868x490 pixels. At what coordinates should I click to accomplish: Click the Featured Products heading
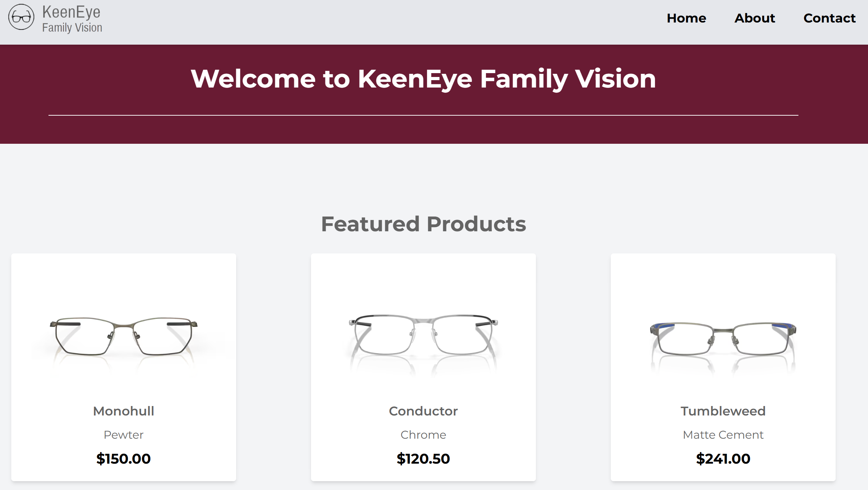[x=423, y=224]
